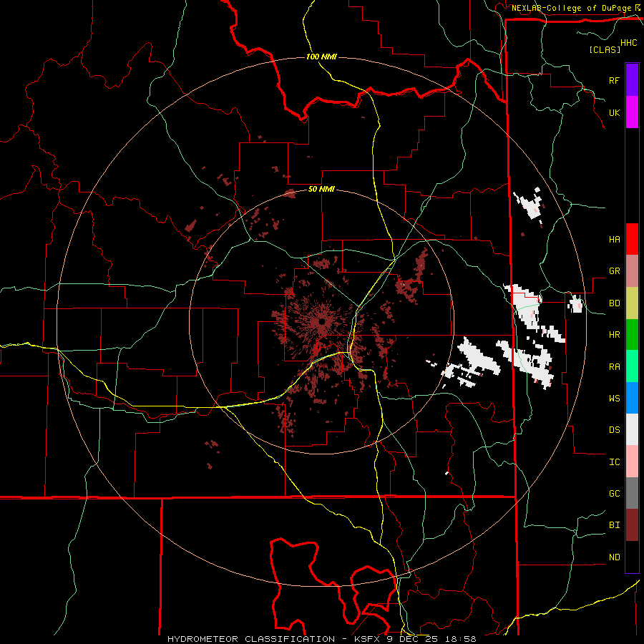Image resolution: width=644 pixels, height=644 pixels.
Task: Click the HHC product code label
Action: point(628,43)
